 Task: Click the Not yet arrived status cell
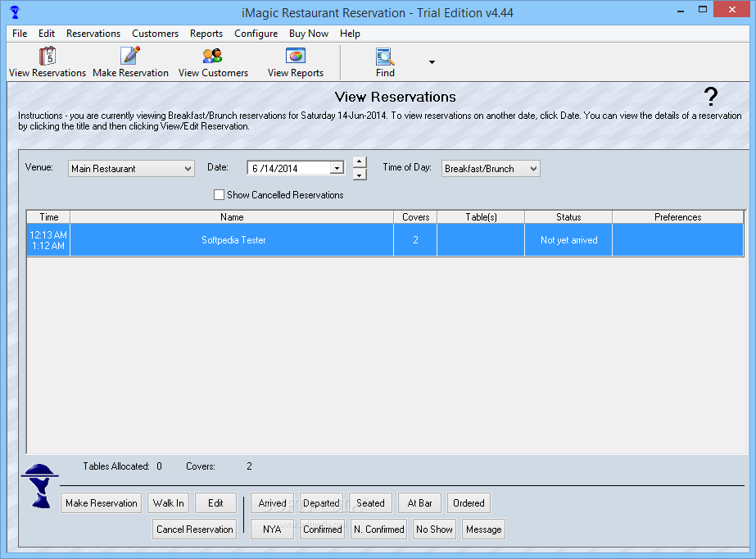pyautogui.click(x=568, y=239)
